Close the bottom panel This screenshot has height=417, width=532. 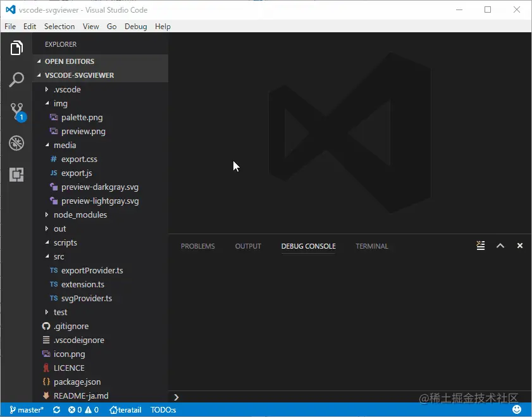520,246
